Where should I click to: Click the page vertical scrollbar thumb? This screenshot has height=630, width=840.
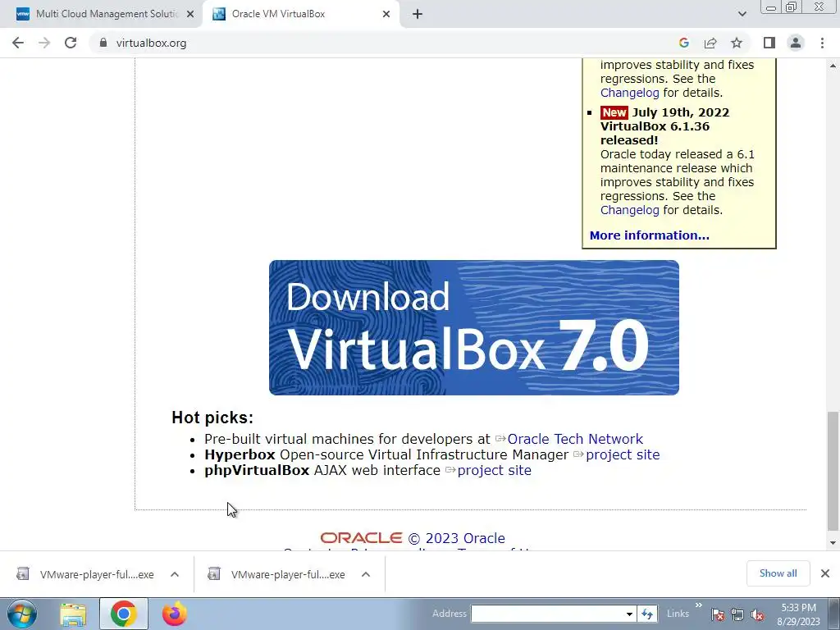(x=833, y=471)
